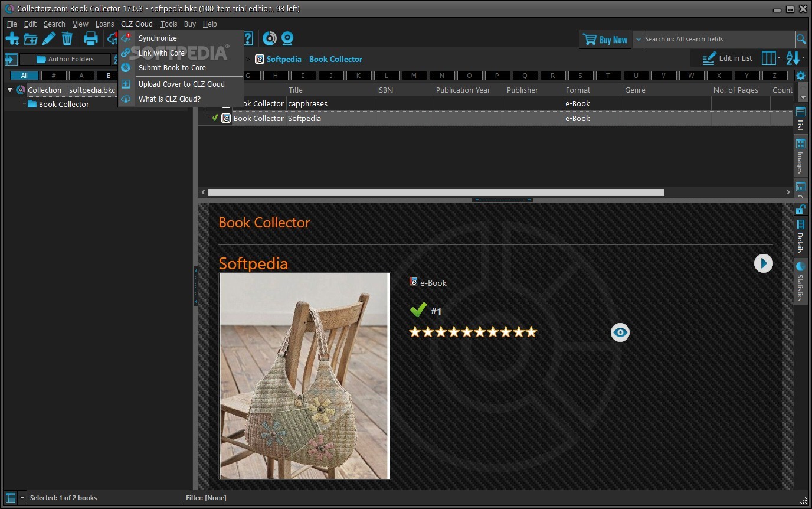812x509 pixels.
Task: Open the Help menu
Action: pos(210,24)
